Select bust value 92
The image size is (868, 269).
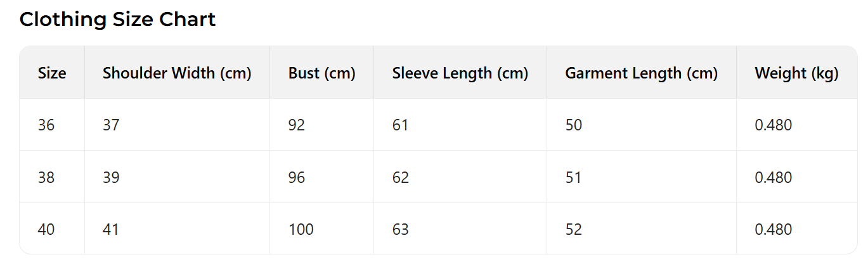coord(296,125)
